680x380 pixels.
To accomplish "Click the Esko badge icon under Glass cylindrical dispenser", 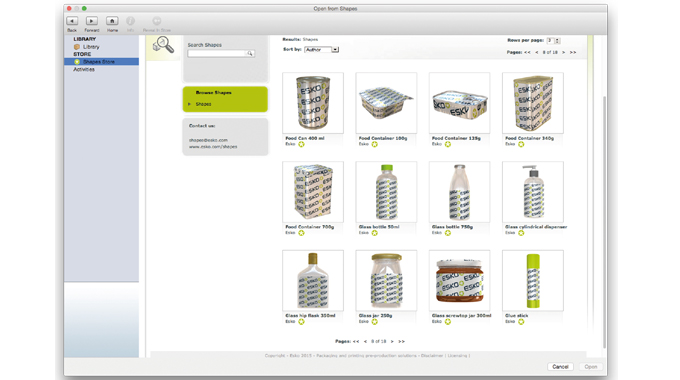I will tap(521, 233).
